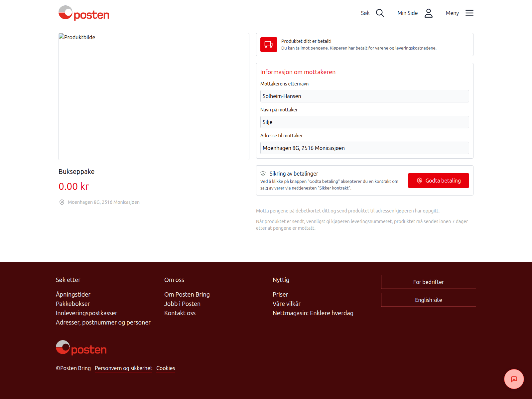Click the Om oss footer heading

[174, 280]
